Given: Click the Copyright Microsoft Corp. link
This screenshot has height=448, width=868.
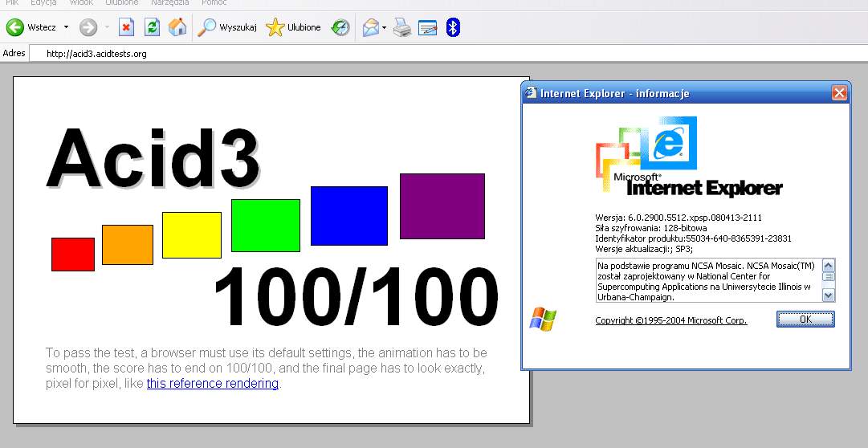Looking at the screenshot, I should tap(671, 320).
